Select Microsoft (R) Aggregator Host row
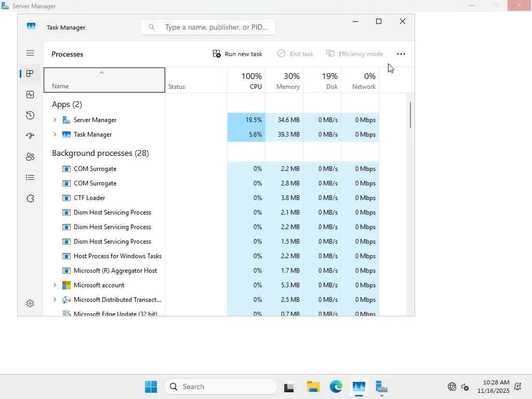 pyautogui.click(x=211, y=271)
